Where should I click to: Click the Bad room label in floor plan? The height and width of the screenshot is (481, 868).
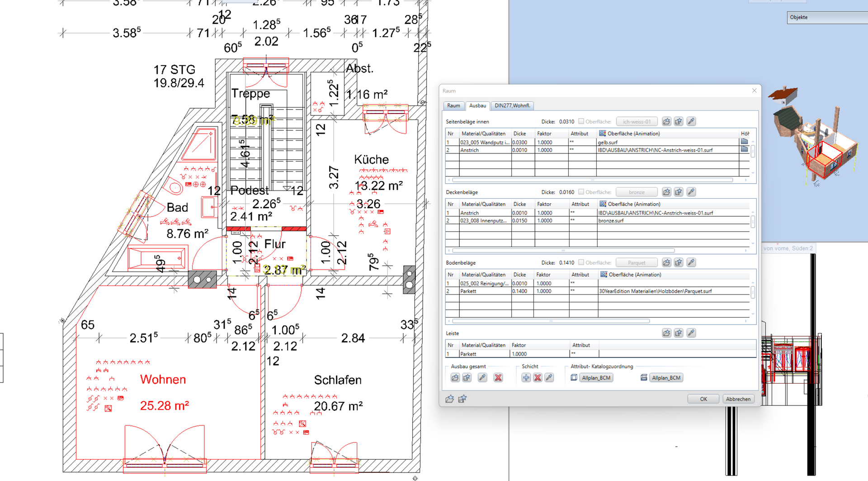(177, 207)
